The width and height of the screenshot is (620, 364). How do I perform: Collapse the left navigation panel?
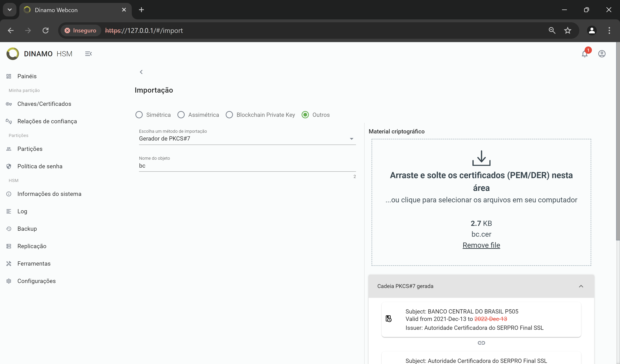(88, 54)
